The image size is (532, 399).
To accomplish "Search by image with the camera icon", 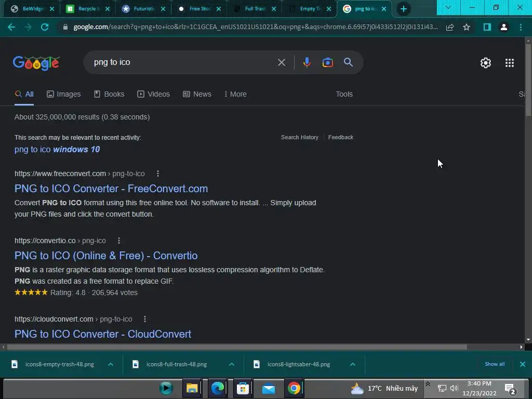I will point(328,62).
